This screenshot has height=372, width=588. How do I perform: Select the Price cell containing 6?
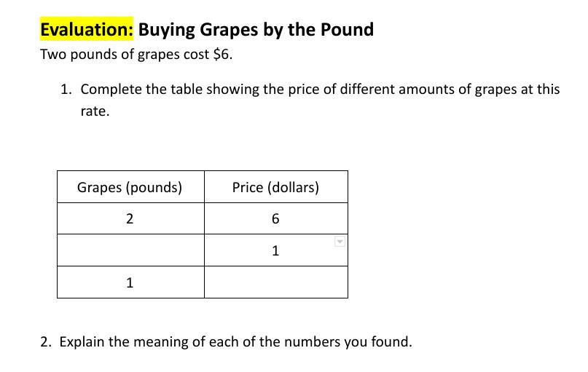pyautogui.click(x=276, y=218)
